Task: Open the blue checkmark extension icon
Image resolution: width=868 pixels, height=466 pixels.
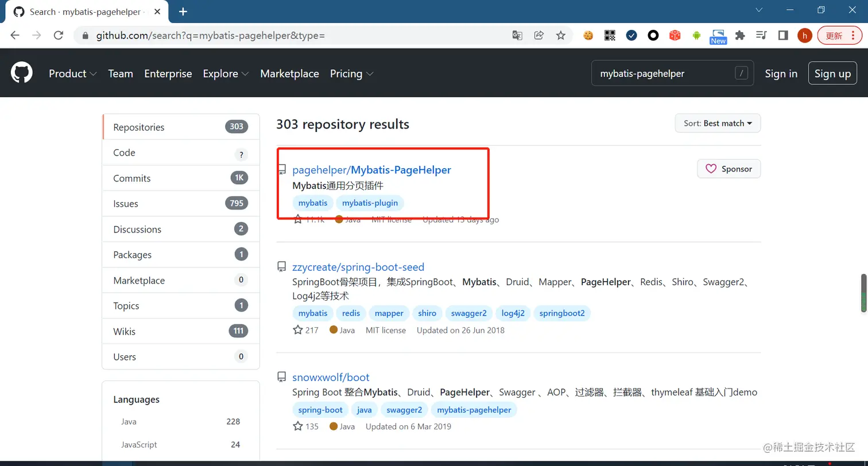Action: pyautogui.click(x=631, y=36)
